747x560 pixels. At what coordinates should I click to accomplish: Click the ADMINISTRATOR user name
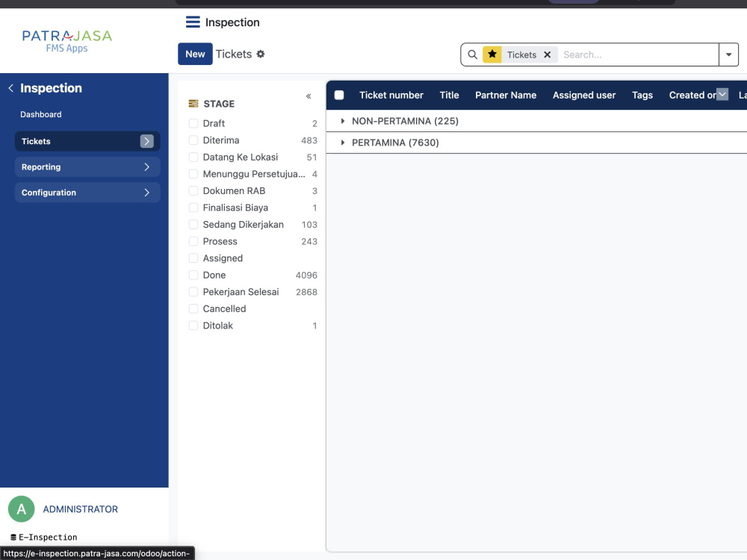click(81, 509)
